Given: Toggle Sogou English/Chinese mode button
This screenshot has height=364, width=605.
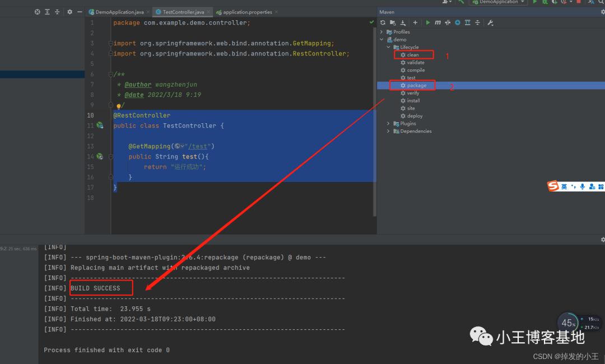Looking at the screenshot, I should click(x=564, y=186).
